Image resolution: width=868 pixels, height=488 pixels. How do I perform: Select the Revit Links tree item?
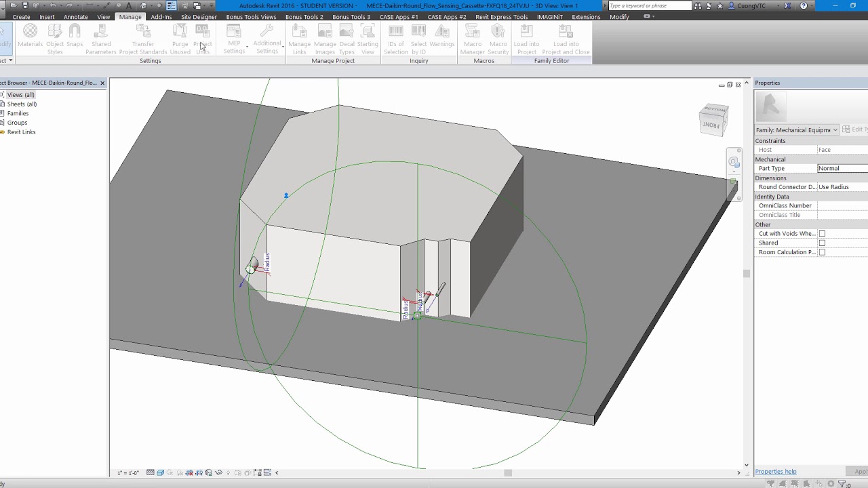pyautogui.click(x=21, y=132)
